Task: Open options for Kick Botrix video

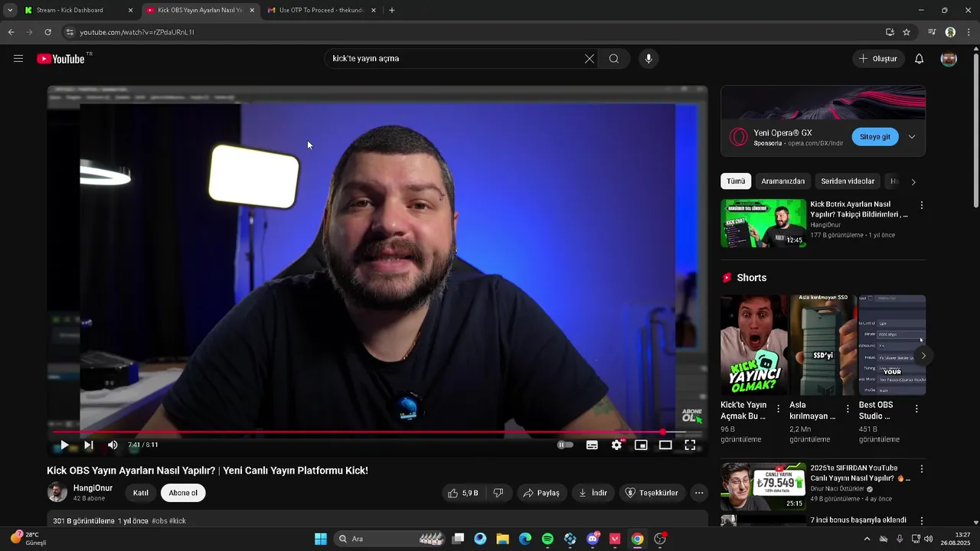Action: click(x=922, y=205)
